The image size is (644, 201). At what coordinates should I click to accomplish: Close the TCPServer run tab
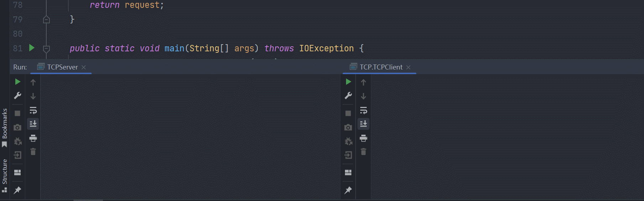tap(84, 67)
